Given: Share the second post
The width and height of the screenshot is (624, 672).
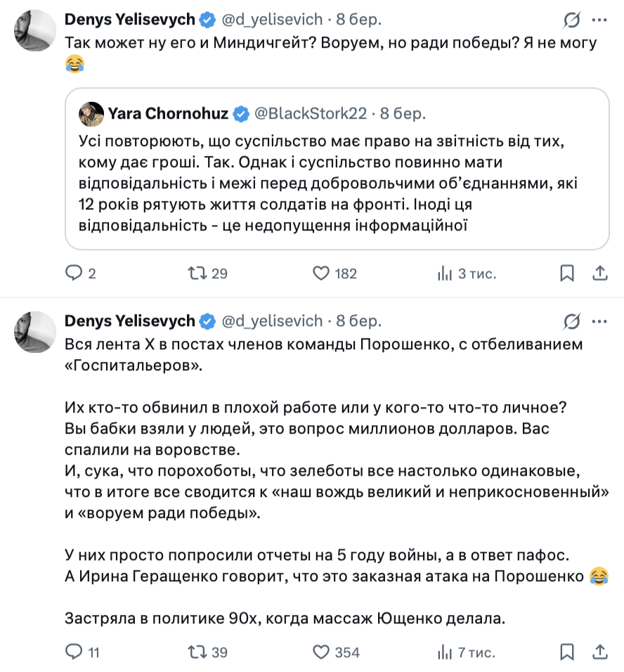Looking at the screenshot, I should [599, 652].
